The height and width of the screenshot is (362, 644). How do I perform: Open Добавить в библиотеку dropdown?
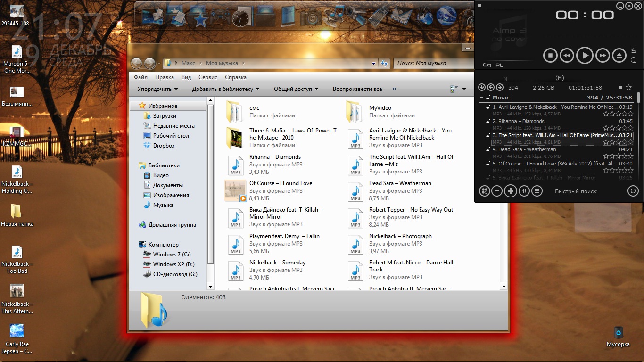click(226, 89)
